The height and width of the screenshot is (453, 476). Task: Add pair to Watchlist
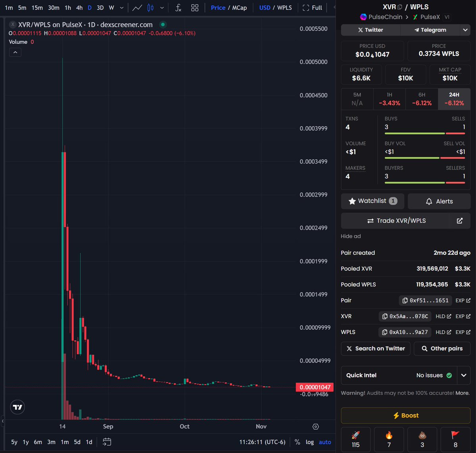pyautogui.click(x=372, y=201)
